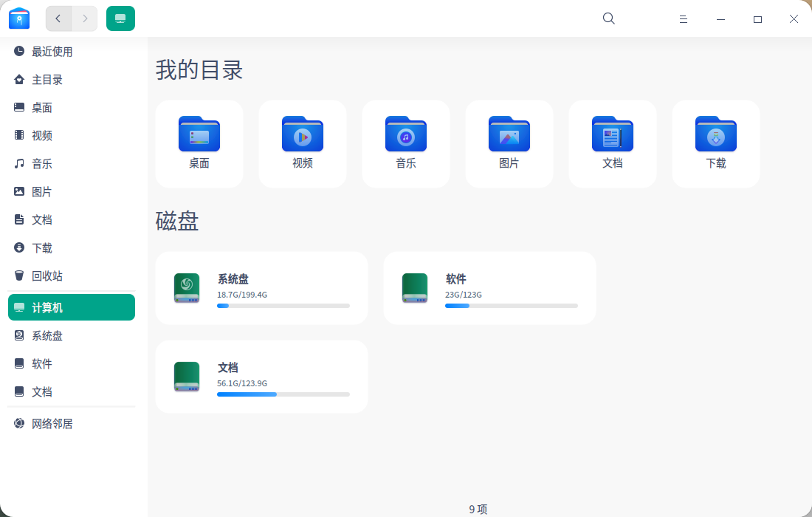Open the 下载 folder card
Image resolution: width=812 pixels, height=517 pixels.
pyautogui.click(x=716, y=144)
